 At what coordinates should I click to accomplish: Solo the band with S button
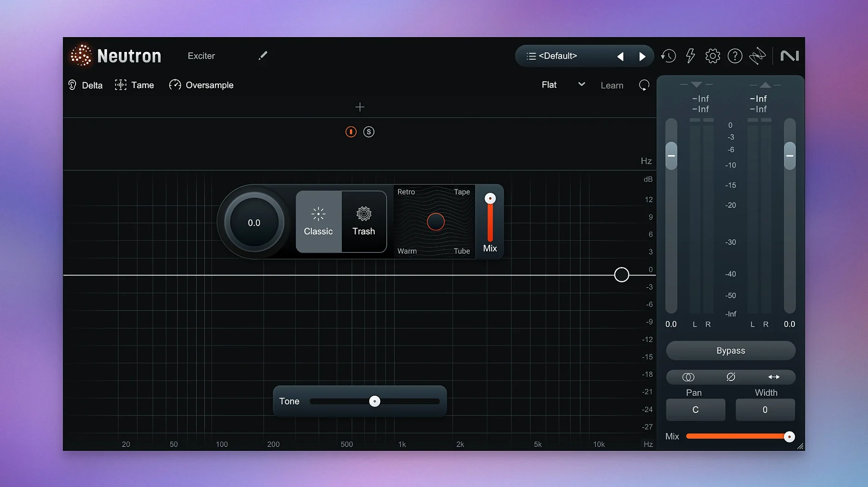pyautogui.click(x=369, y=132)
